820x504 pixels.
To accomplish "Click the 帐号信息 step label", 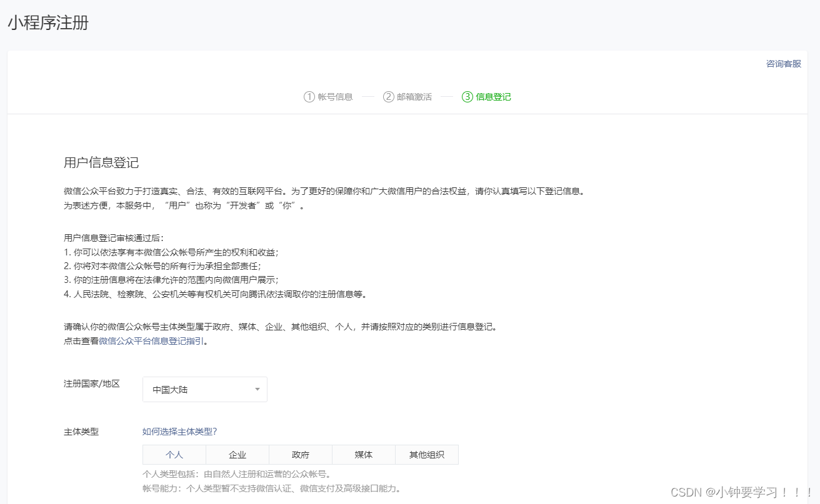I will click(335, 97).
